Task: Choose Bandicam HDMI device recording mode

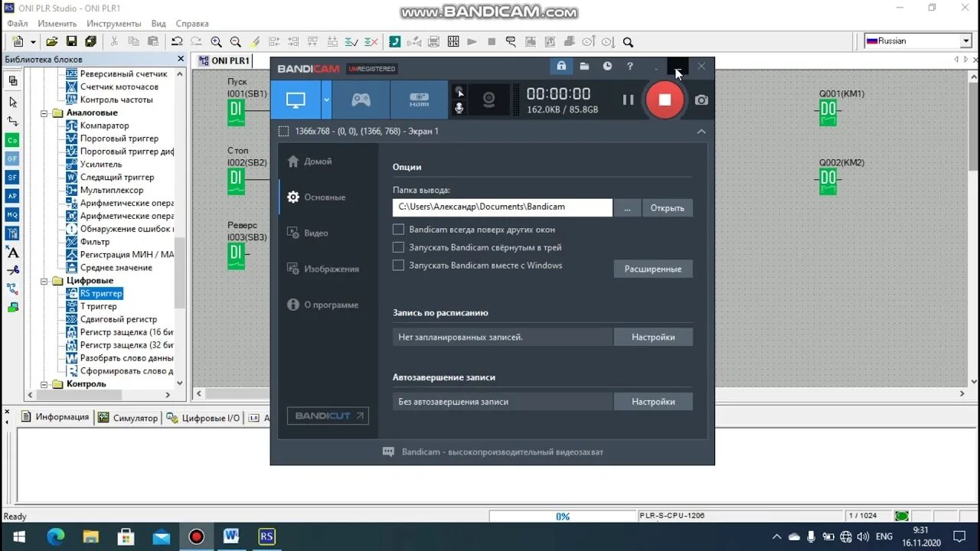Action: 419,99
